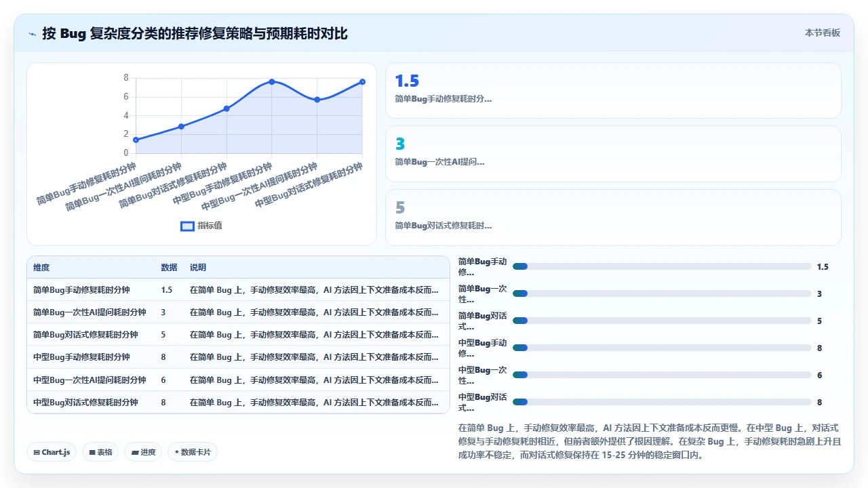Click the 说明 column header

[198, 268]
